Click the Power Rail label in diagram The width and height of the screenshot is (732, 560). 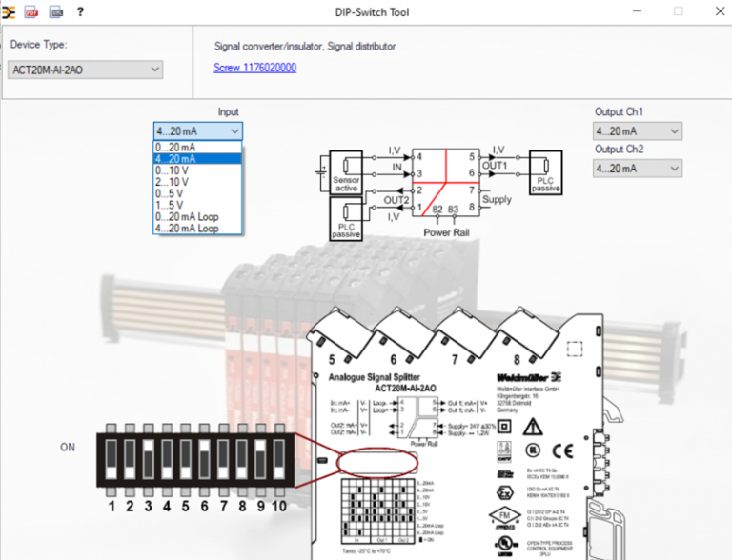[446, 232]
